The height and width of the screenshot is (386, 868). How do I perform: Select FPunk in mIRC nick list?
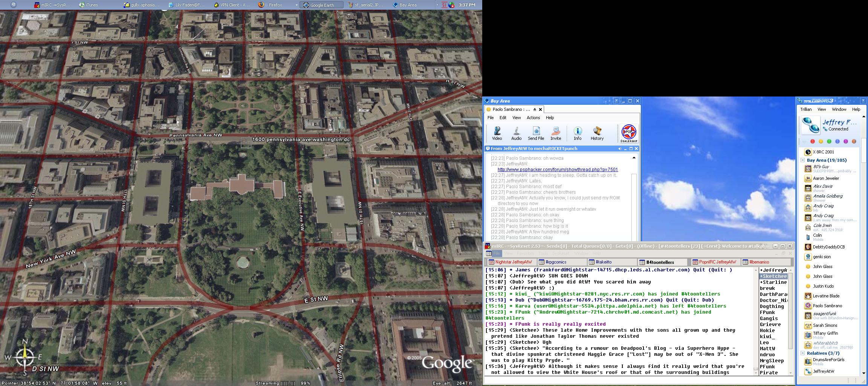pyautogui.click(x=767, y=312)
